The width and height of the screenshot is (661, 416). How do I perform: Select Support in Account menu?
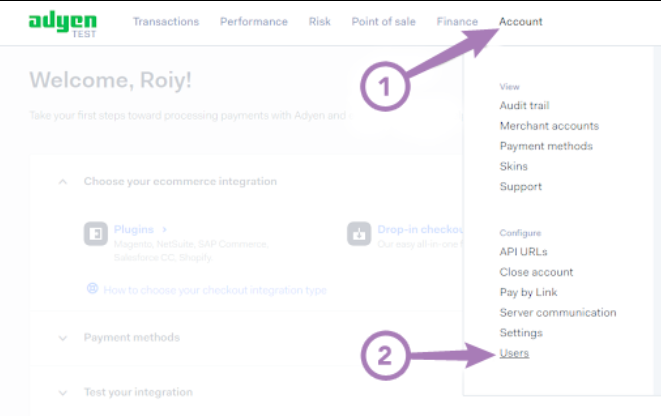(521, 186)
